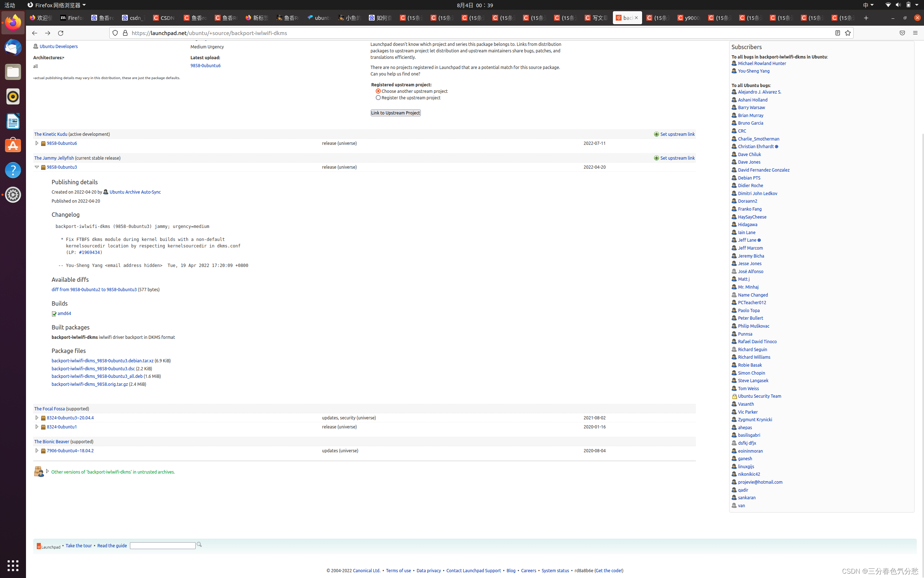This screenshot has height=578, width=924.
Task: Open reader view from the address bar
Action: [x=837, y=33]
